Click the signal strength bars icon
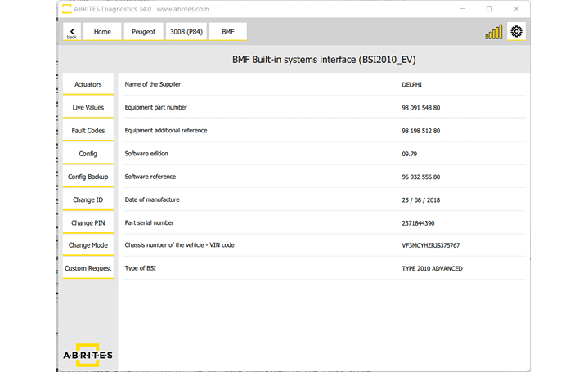This screenshot has width=588, height=372. coord(494,32)
